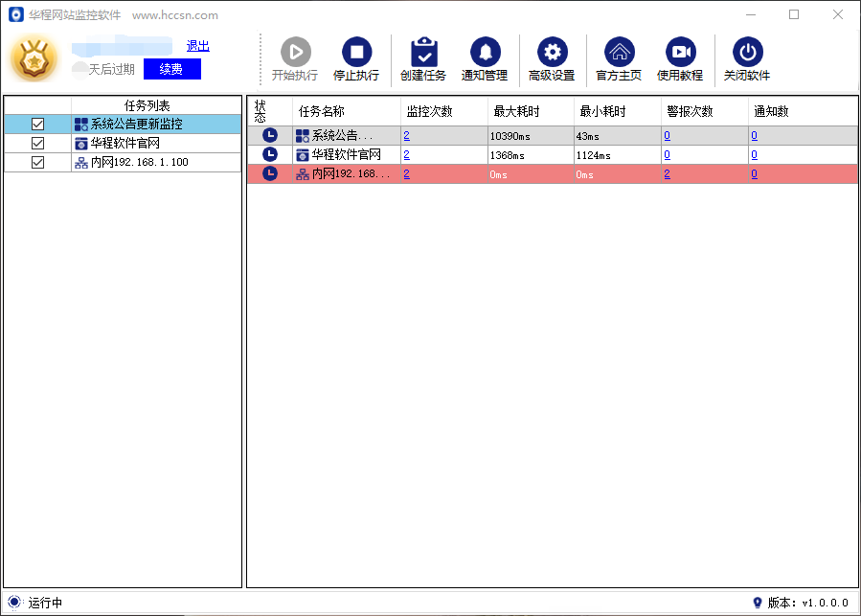The image size is (861, 616).
Task: Click the 退出 logout link
Action: (x=197, y=46)
